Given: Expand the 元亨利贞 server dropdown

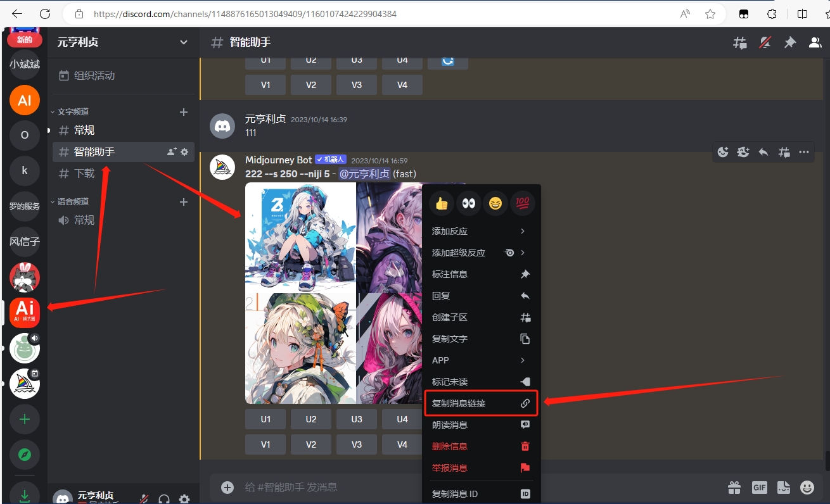Looking at the screenshot, I should tap(184, 42).
